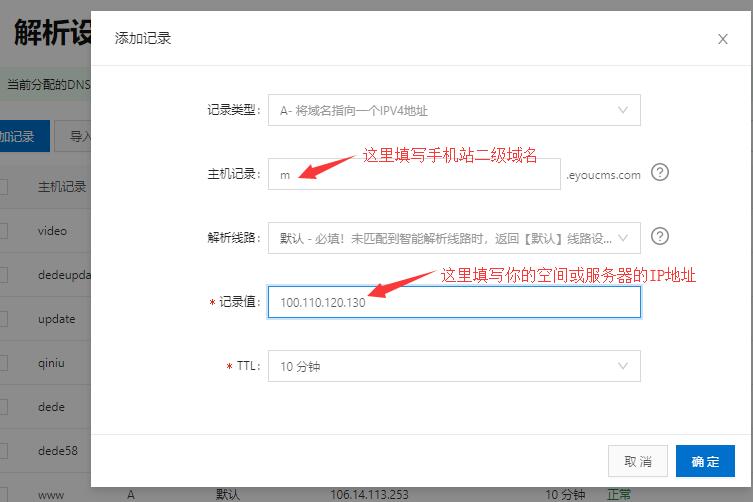Tick the checkbox for video record row
This screenshot has height=502, width=753.
coord(3,231)
